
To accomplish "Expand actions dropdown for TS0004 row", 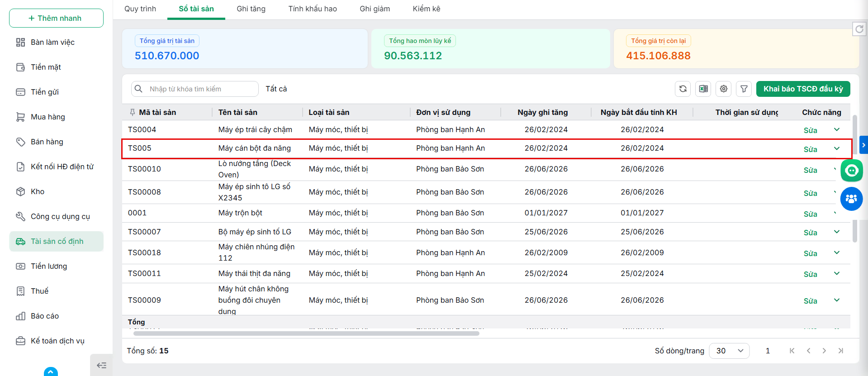I will pyautogui.click(x=837, y=130).
